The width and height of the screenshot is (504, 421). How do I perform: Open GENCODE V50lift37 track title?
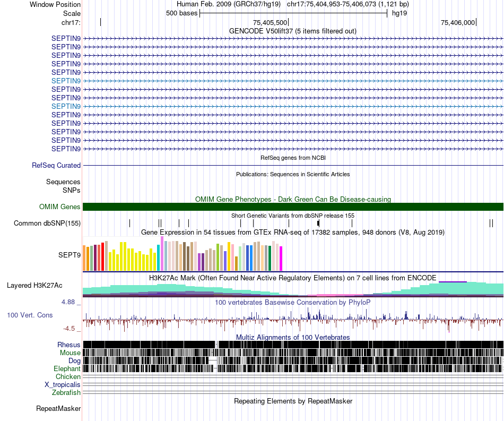click(293, 31)
